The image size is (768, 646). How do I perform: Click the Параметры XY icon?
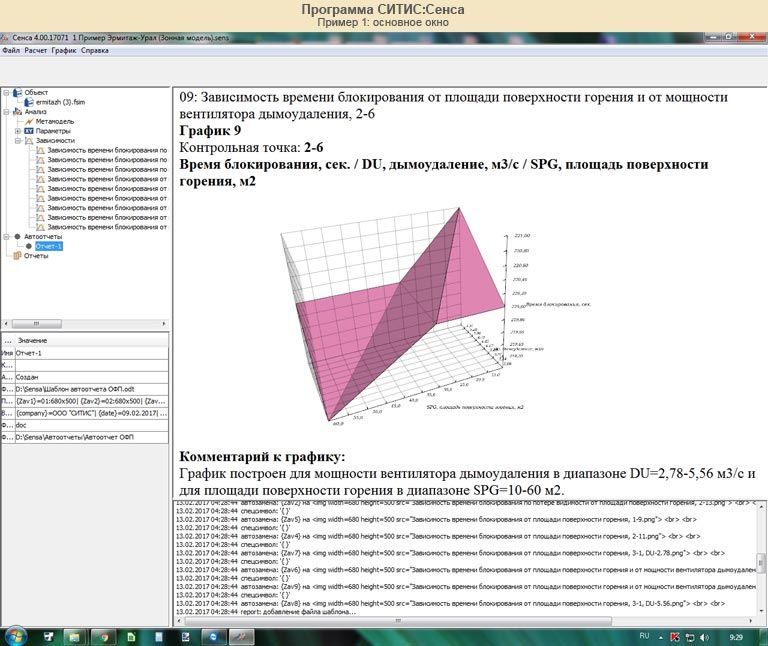(29, 131)
